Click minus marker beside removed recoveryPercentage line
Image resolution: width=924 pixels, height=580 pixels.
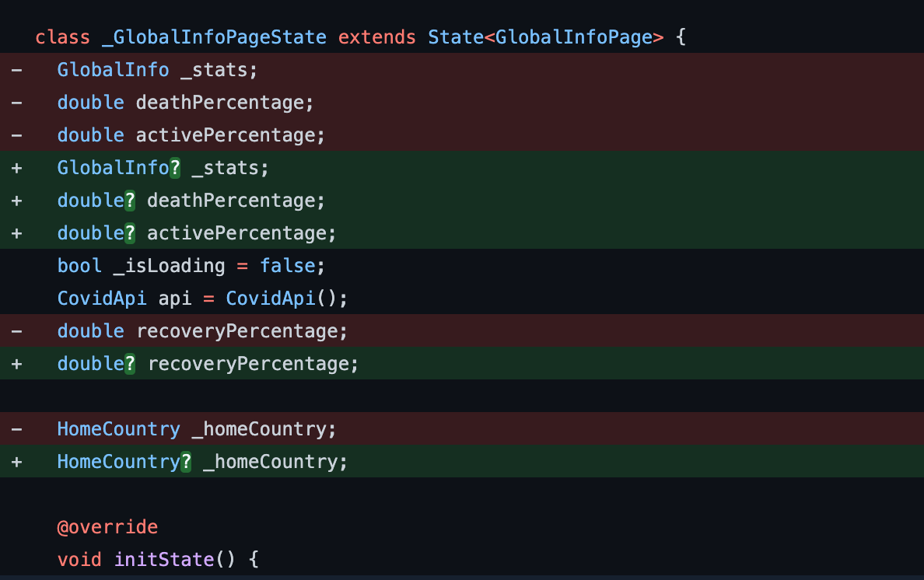17,331
